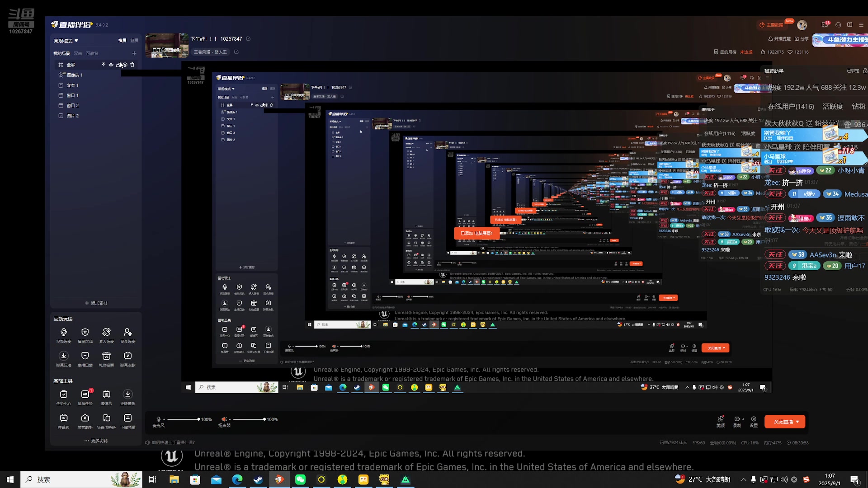Move the 全屏 source to top
Viewport: 868px width, 488px height.
(104, 65)
